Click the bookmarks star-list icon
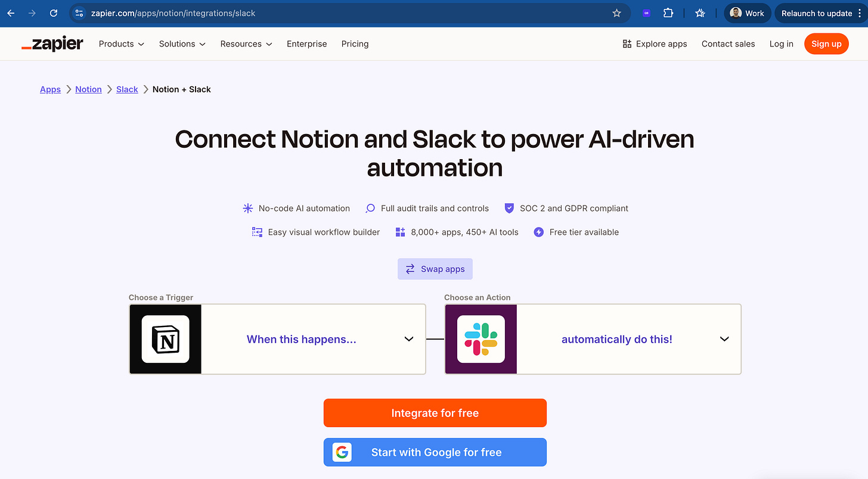 tap(700, 13)
